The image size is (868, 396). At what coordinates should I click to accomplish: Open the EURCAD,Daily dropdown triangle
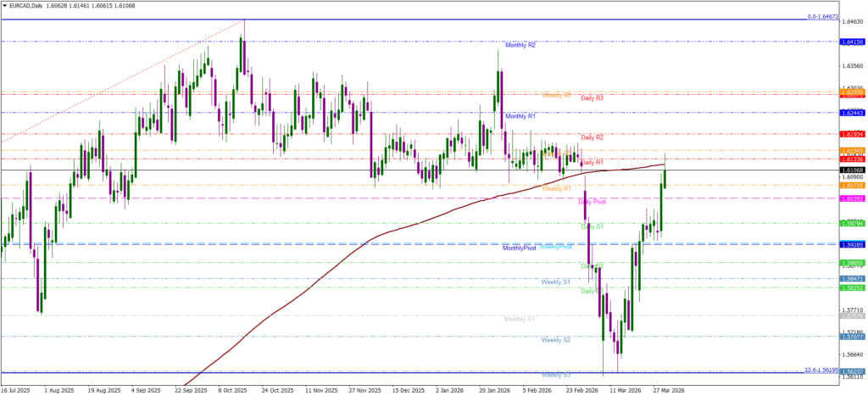[x=5, y=5]
